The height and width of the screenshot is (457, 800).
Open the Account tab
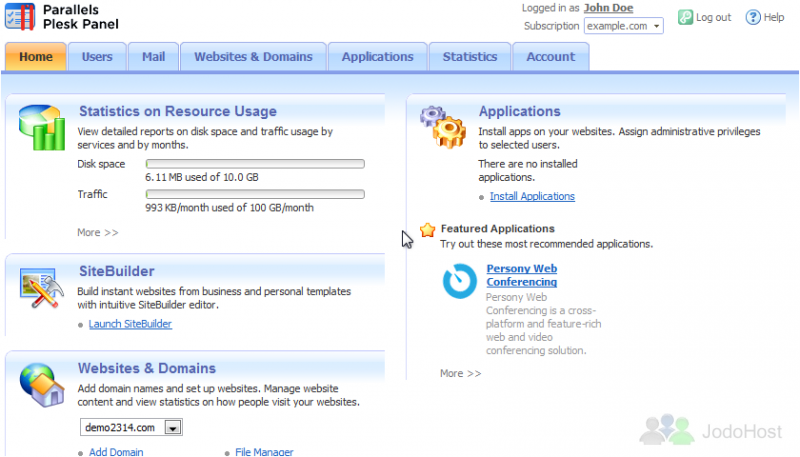point(551,57)
